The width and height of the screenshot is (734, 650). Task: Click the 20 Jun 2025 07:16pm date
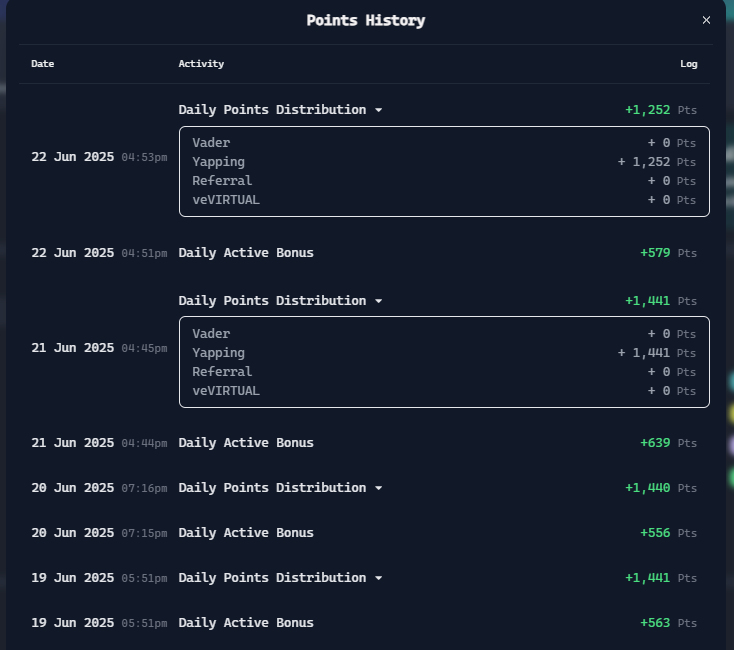coord(99,488)
